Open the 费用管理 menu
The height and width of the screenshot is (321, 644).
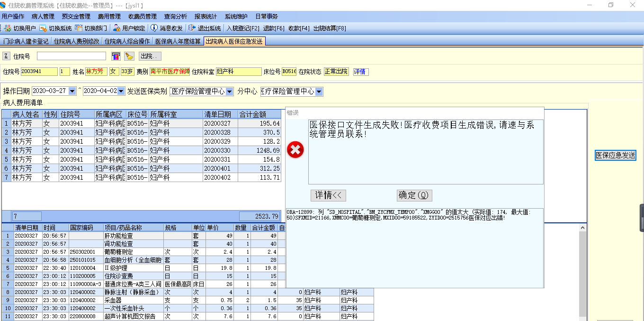pos(109,16)
